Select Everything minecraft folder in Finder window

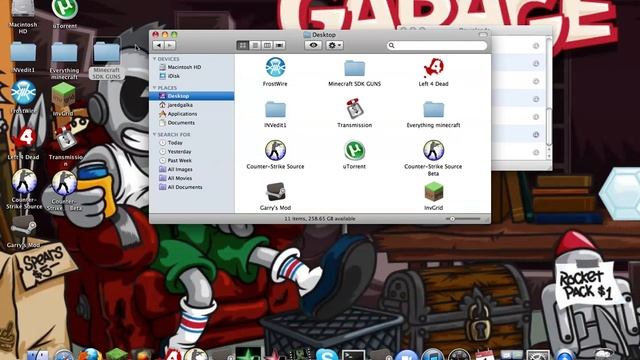pyautogui.click(x=433, y=109)
